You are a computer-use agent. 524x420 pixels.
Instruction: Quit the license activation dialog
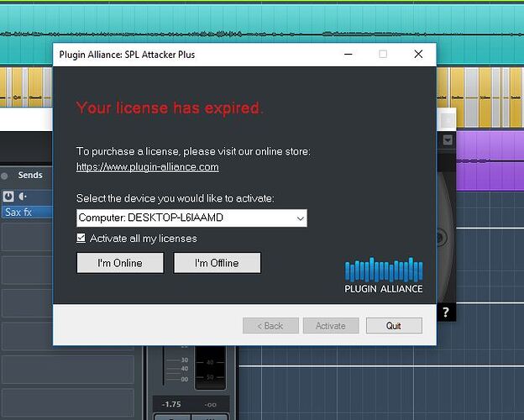(394, 326)
